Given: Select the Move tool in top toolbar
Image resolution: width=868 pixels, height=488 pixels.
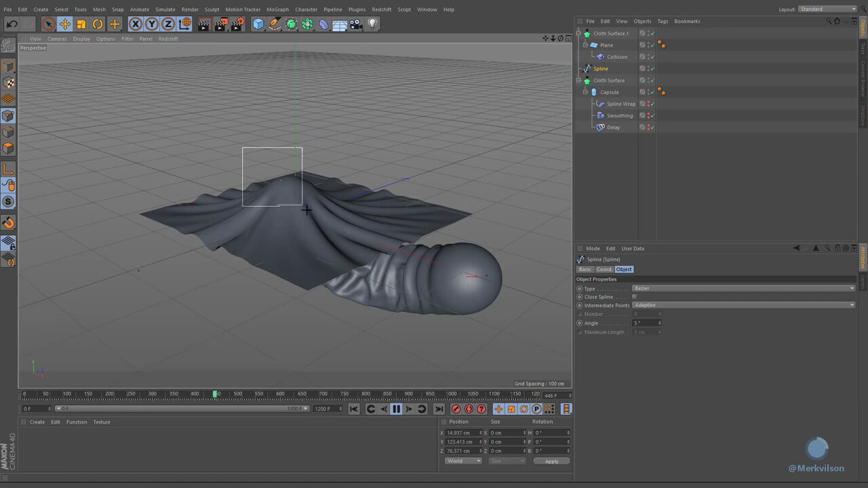Looking at the screenshot, I should click(x=65, y=24).
